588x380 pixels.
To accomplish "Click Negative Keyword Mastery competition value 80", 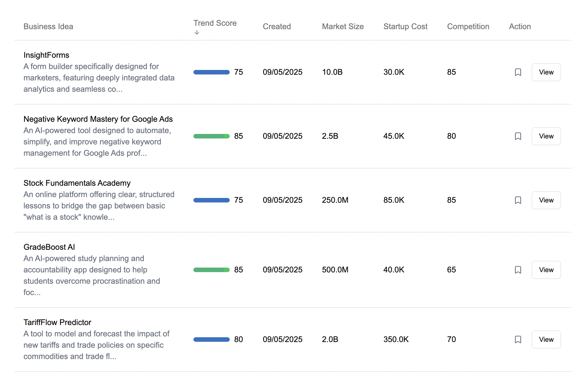I will tap(451, 136).
